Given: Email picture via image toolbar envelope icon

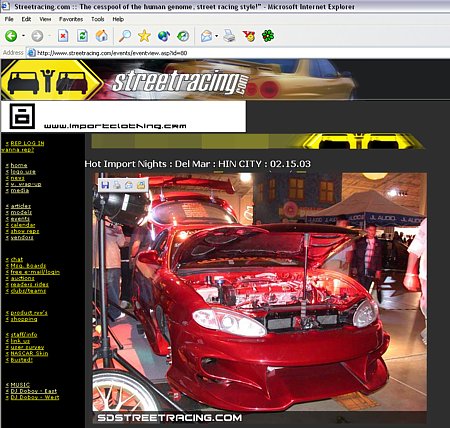Looking at the screenshot, I should [129, 185].
